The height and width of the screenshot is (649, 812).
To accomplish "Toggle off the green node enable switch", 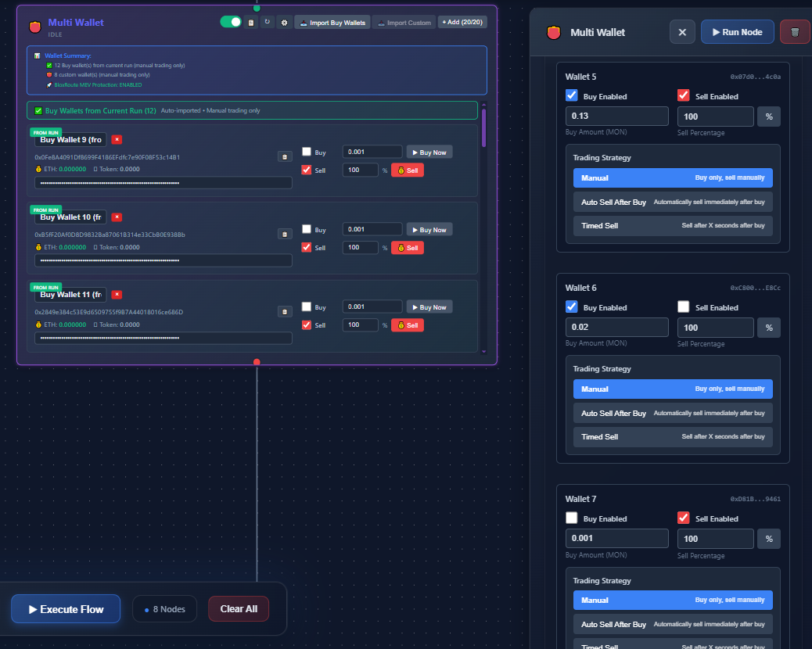I will pos(232,23).
